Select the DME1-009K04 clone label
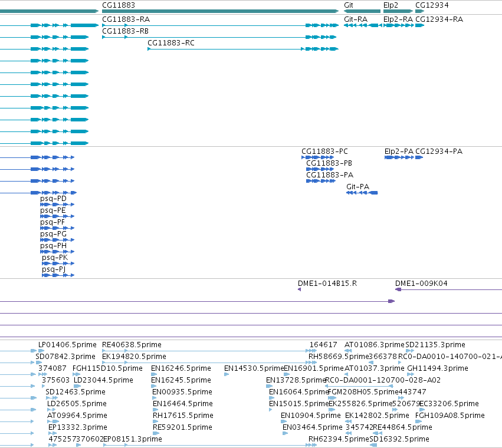Image resolution: width=502 pixels, height=448 pixels. [421, 284]
